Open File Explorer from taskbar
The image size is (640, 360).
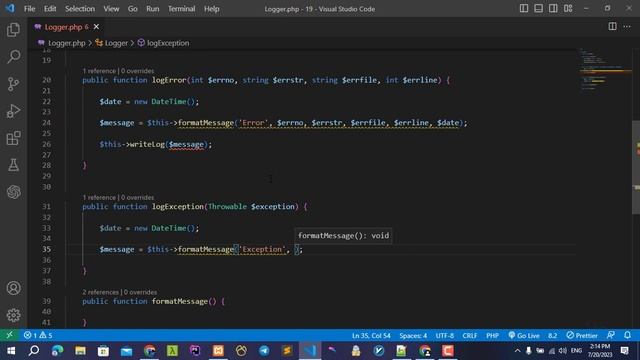click(x=80, y=351)
